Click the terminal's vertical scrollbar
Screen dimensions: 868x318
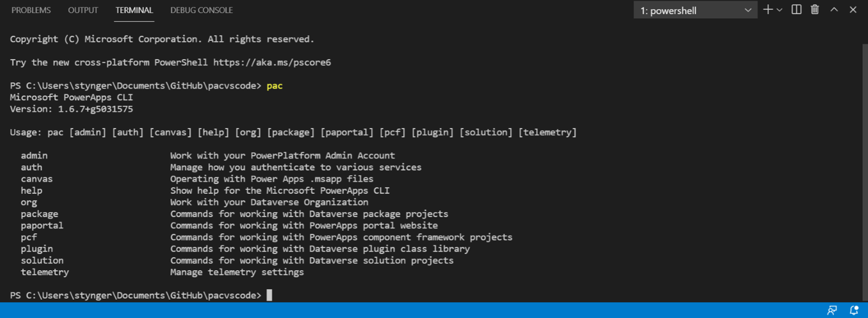[864, 163]
